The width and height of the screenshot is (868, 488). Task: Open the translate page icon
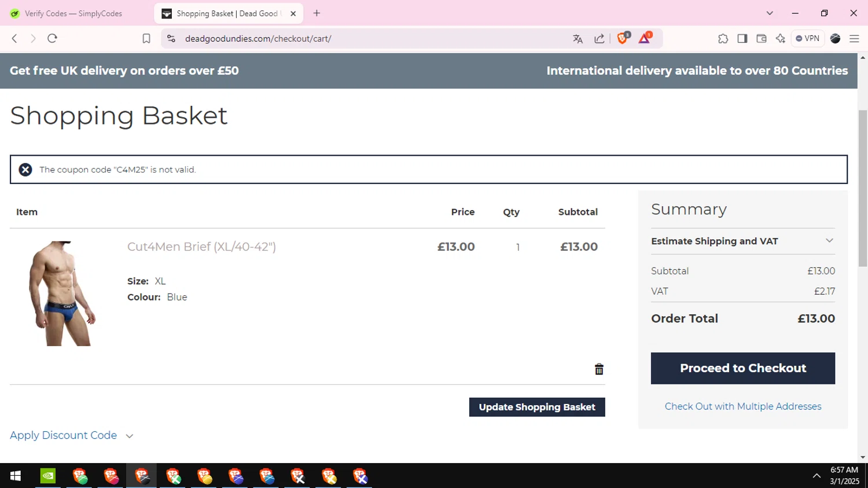tap(578, 39)
